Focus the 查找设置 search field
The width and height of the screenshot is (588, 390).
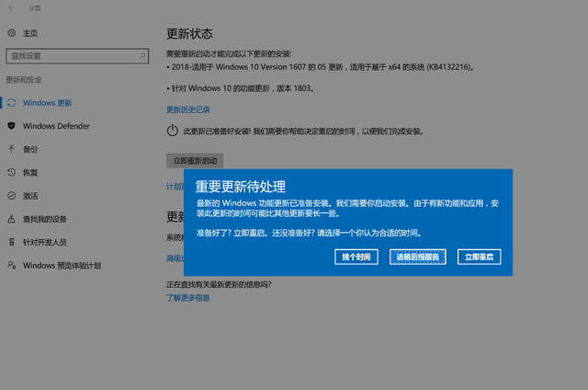tap(77, 56)
